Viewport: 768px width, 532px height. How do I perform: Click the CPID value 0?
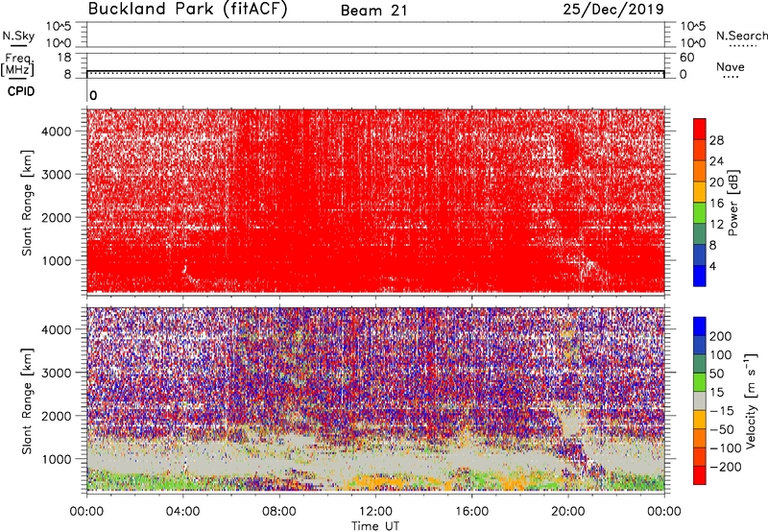[x=93, y=95]
